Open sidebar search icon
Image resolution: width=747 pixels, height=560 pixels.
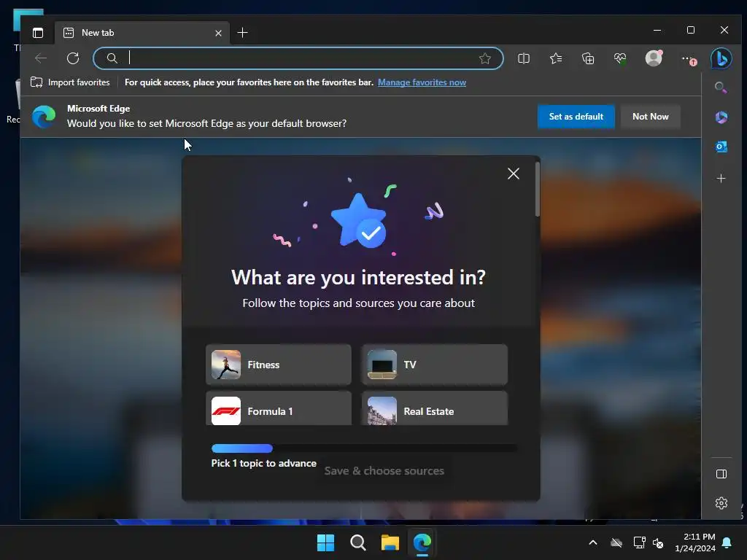[721, 87]
